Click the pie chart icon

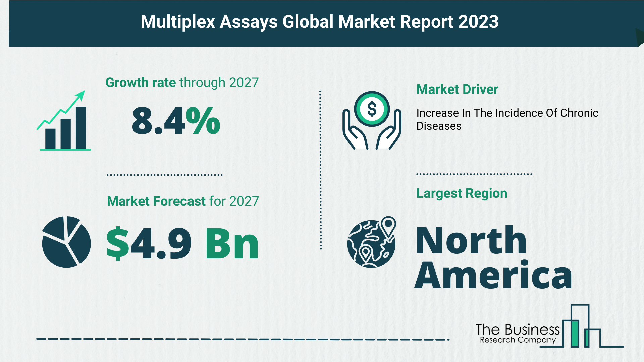pyautogui.click(x=66, y=242)
